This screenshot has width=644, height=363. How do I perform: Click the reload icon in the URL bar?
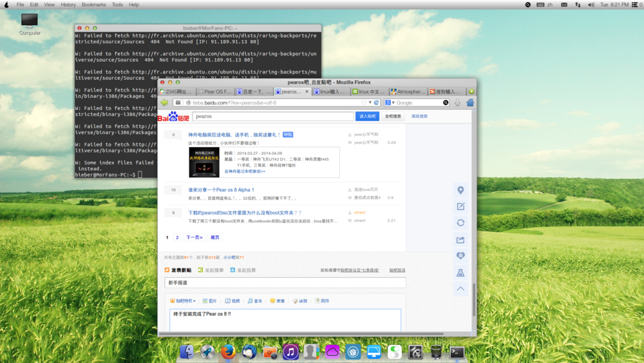coord(376,103)
